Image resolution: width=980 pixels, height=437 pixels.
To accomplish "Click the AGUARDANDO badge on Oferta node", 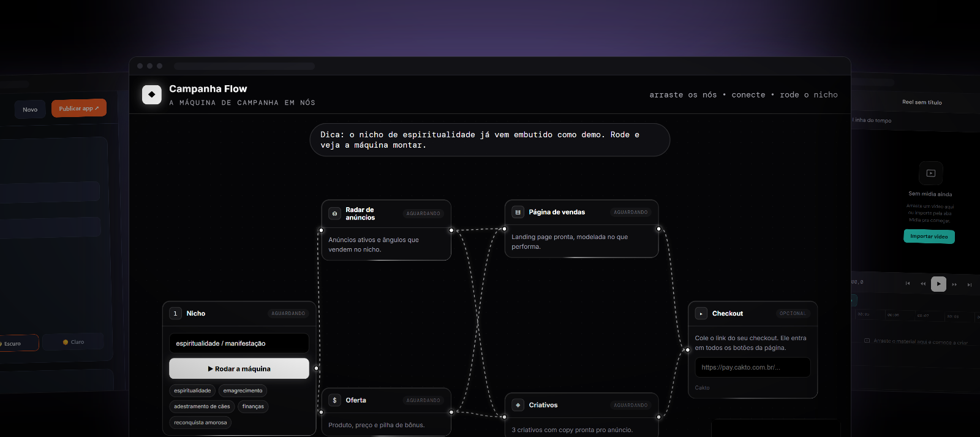I will 423,400.
